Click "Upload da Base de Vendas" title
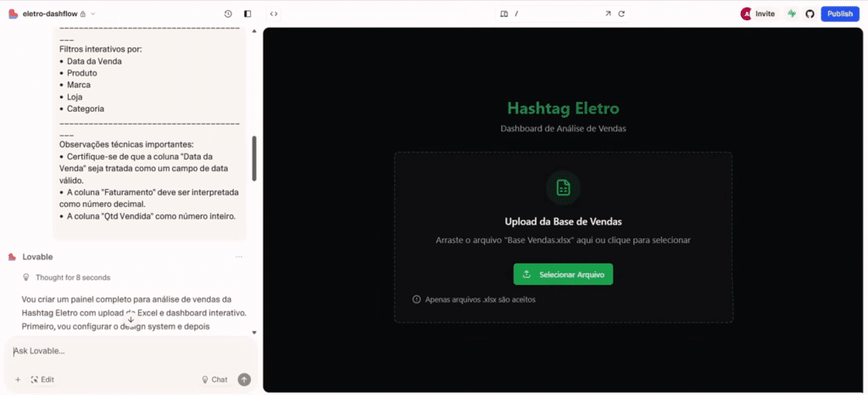Image resolution: width=868 pixels, height=395 pixels. pyautogui.click(x=563, y=222)
